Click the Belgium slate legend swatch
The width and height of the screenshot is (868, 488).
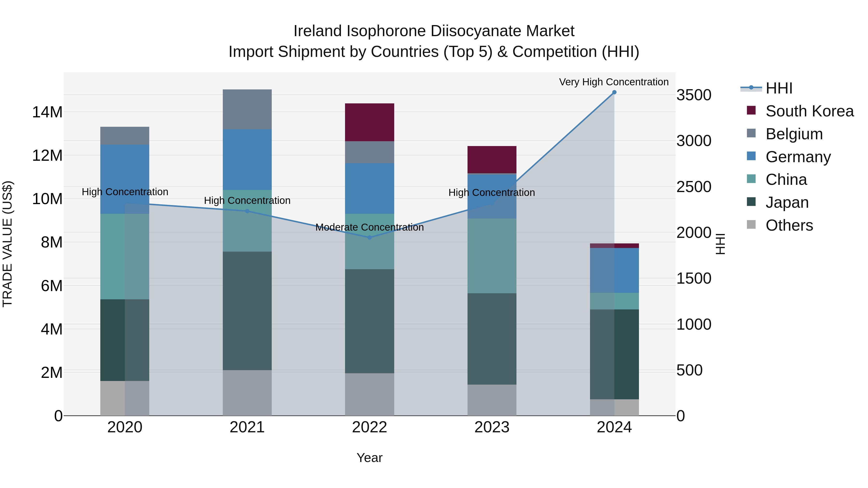pyautogui.click(x=751, y=133)
